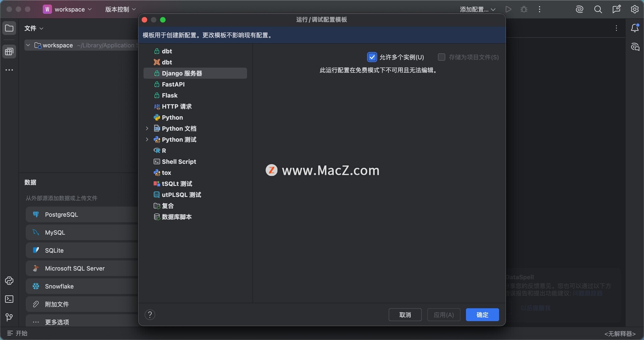
Task: Select the Shell Script template
Action: [195, 162]
